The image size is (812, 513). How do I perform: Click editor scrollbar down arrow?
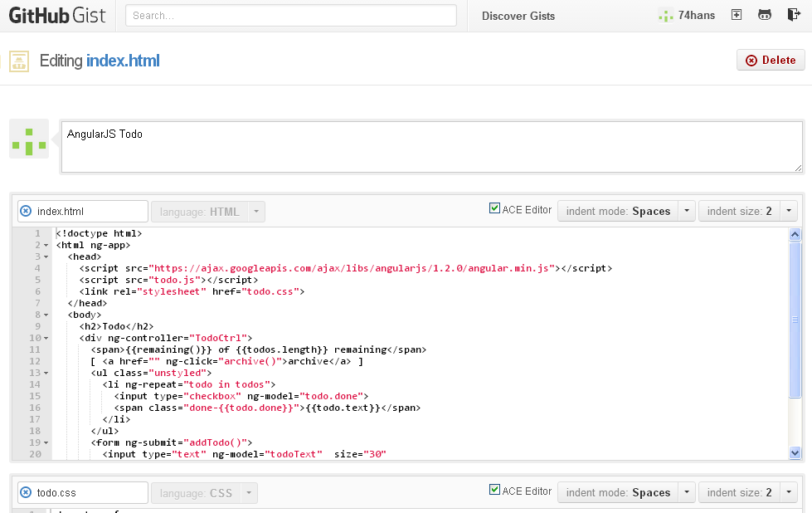pyautogui.click(x=795, y=453)
